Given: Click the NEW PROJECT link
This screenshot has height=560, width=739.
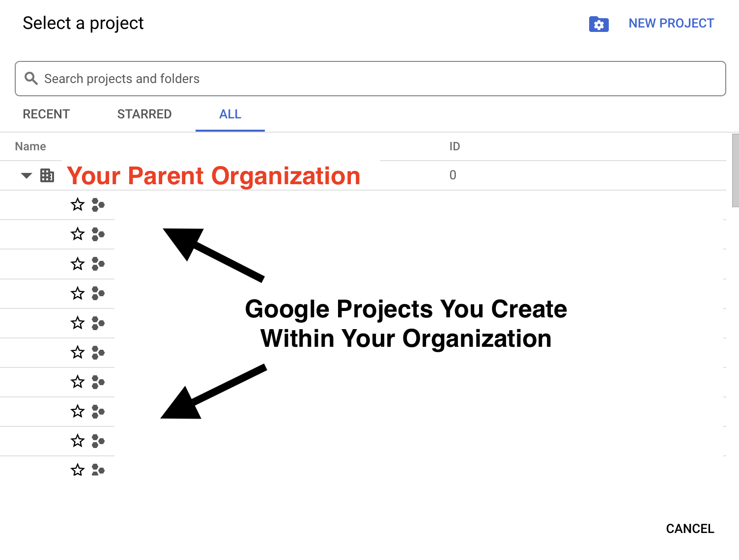Looking at the screenshot, I should (671, 23).
